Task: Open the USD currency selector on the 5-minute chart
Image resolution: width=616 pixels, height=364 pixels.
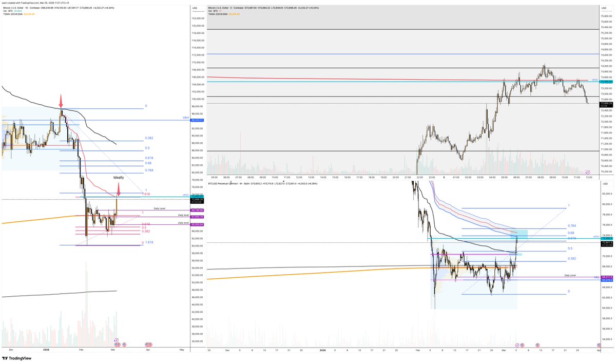Action: pyautogui.click(x=606, y=9)
